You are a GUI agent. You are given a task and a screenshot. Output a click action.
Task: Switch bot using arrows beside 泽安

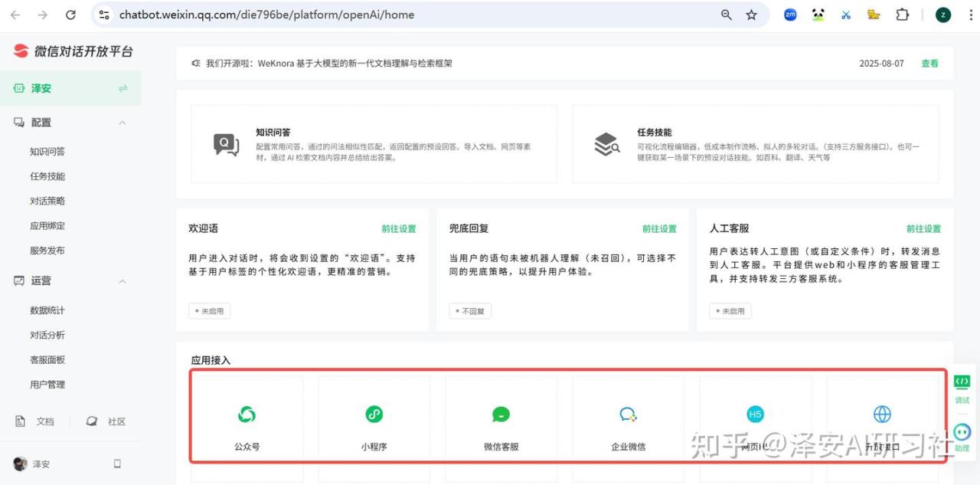pyautogui.click(x=122, y=89)
